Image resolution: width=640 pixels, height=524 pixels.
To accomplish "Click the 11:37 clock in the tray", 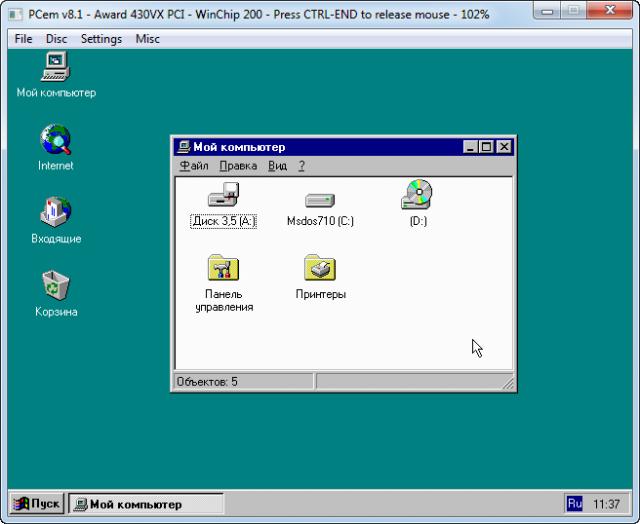I will click(606, 504).
